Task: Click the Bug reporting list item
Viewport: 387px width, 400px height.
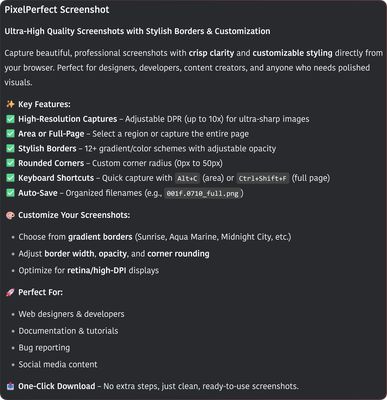Action: point(44,348)
